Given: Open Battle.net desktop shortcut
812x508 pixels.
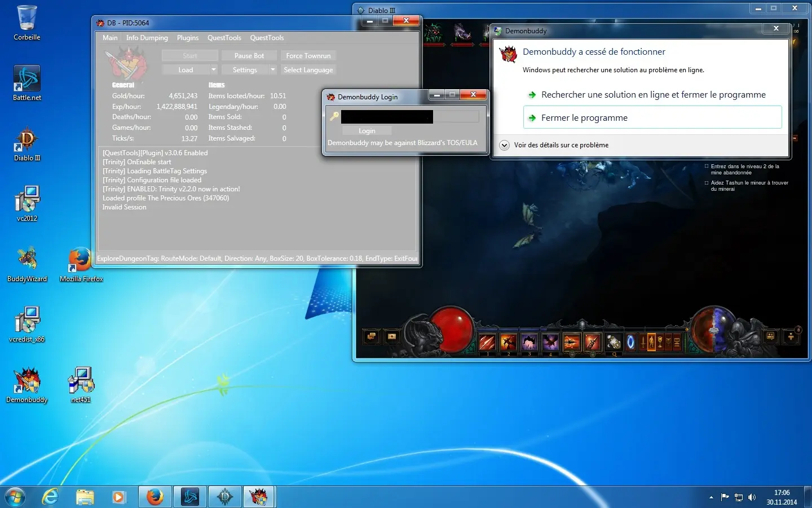Looking at the screenshot, I should coord(27,83).
